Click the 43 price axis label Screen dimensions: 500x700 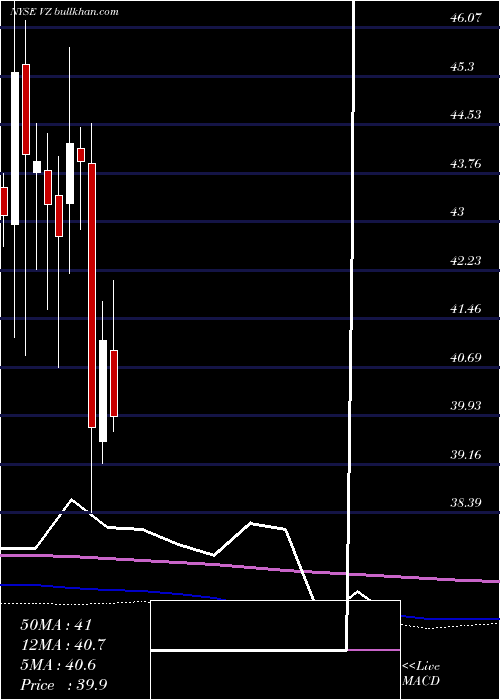[458, 212]
